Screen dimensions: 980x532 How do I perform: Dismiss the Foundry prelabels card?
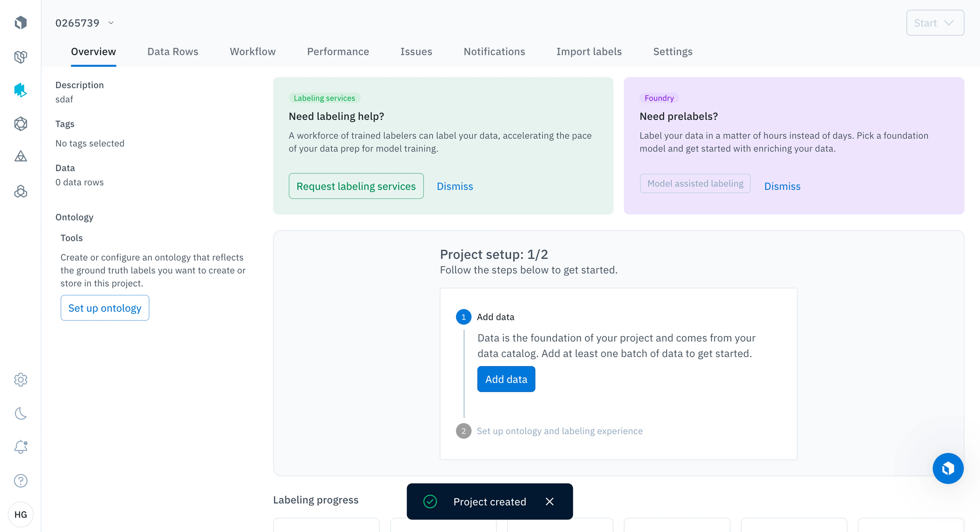pos(782,186)
